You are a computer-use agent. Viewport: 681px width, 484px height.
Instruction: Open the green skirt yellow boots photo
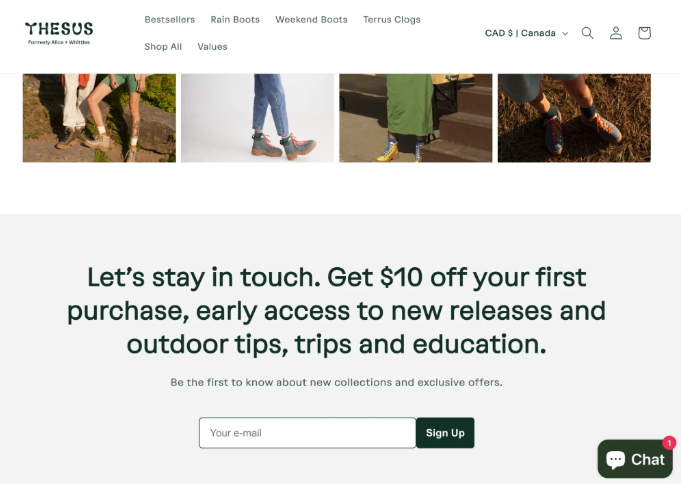pos(416,118)
